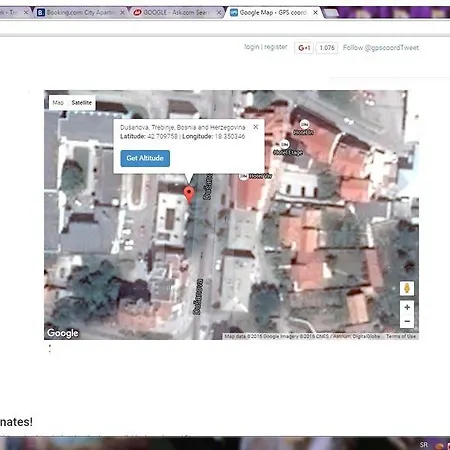The height and width of the screenshot is (450, 450).
Task: Select the Street View pegman icon
Action: [x=407, y=288]
